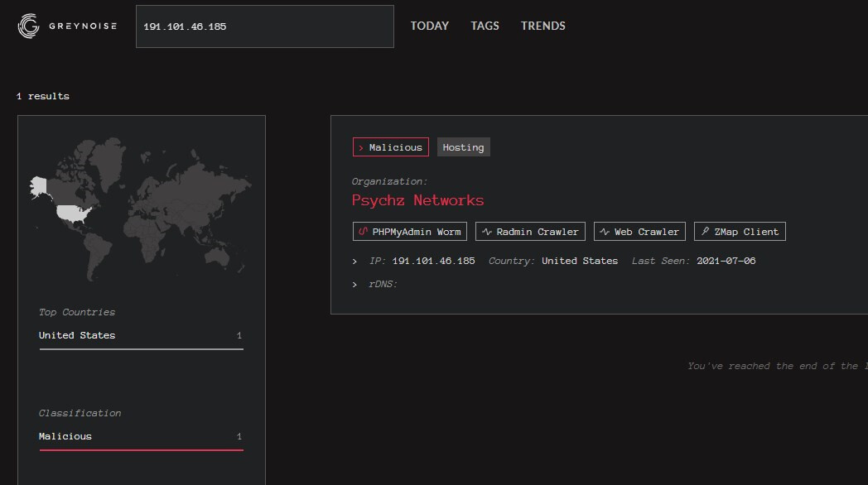
Task: Click the ZMap Client tag tool icon
Action: pos(706,231)
